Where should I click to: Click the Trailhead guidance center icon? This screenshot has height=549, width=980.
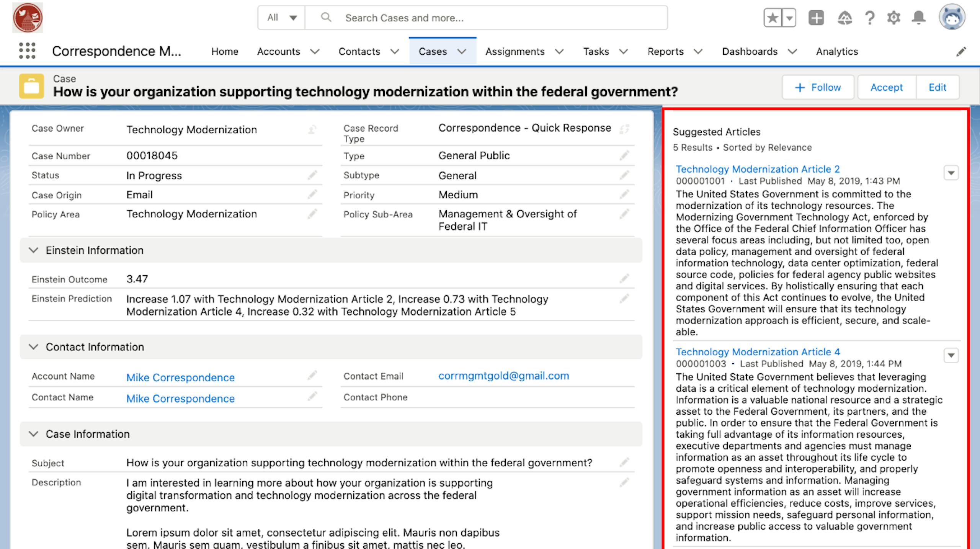(x=844, y=18)
